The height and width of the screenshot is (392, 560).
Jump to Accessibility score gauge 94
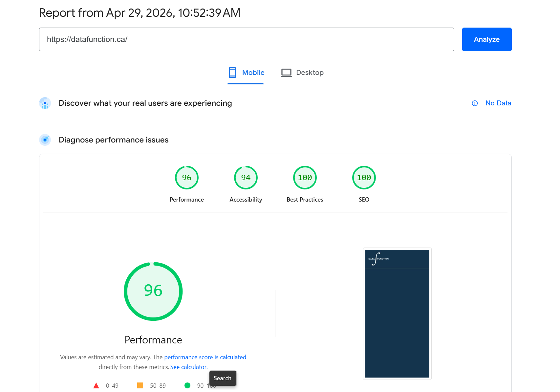(246, 178)
